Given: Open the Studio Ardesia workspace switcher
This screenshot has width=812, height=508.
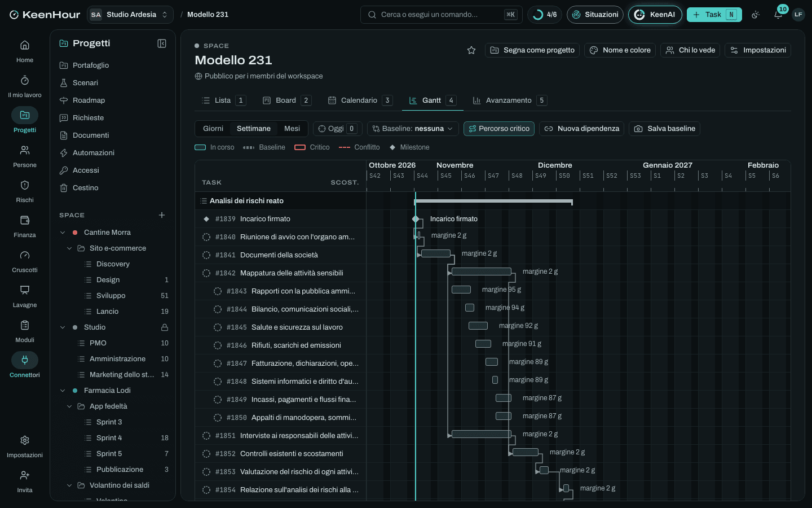Looking at the screenshot, I should click(130, 15).
